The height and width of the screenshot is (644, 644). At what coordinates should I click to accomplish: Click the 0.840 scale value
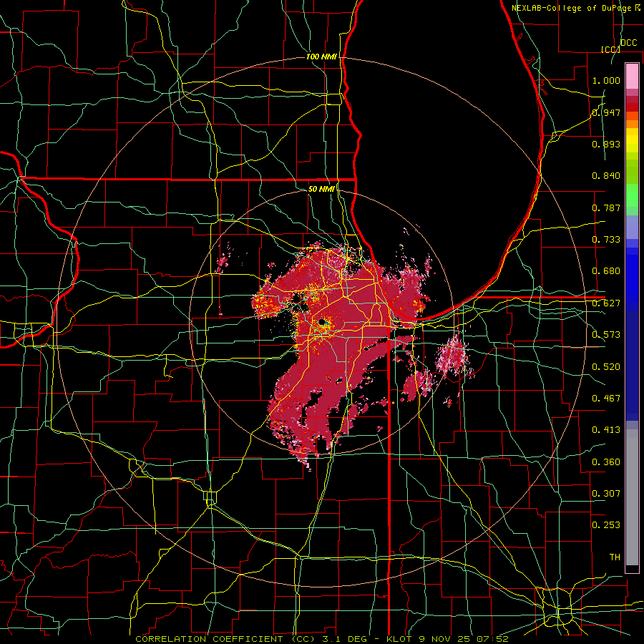click(606, 176)
